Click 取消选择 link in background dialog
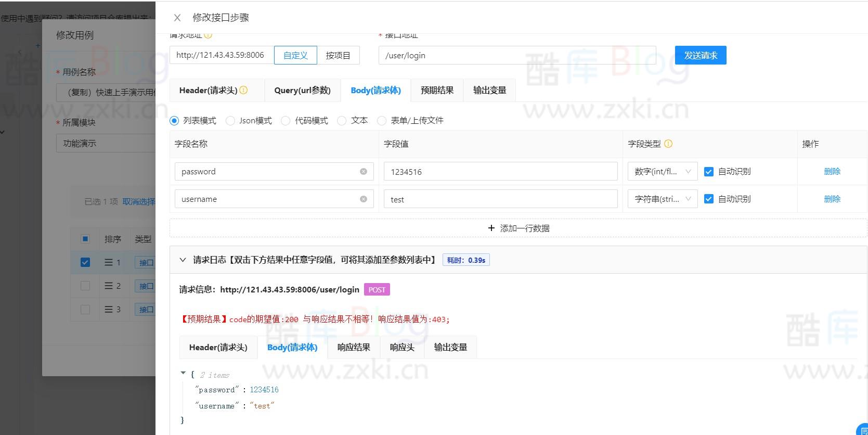868x435 pixels. [x=139, y=201]
